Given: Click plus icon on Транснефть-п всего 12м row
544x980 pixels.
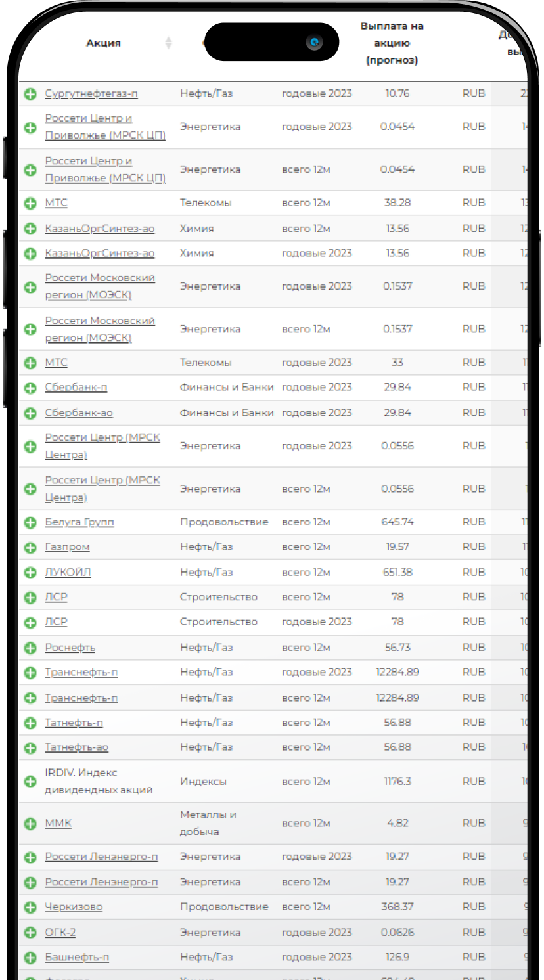Looking at the screenshot, I should 30,698.
